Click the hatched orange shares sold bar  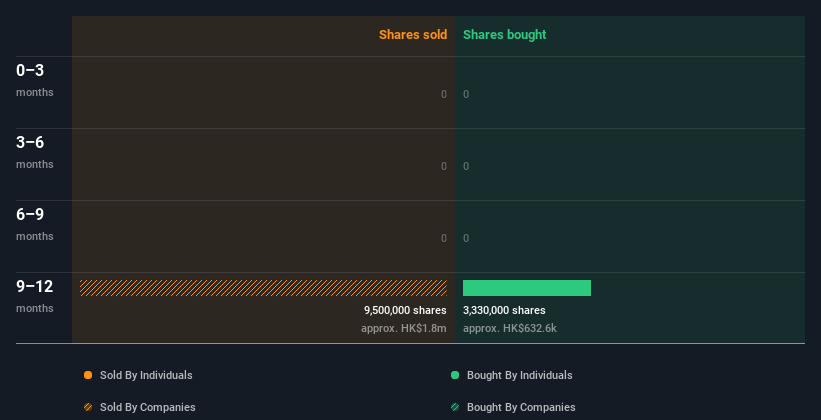tap(263, 288)
